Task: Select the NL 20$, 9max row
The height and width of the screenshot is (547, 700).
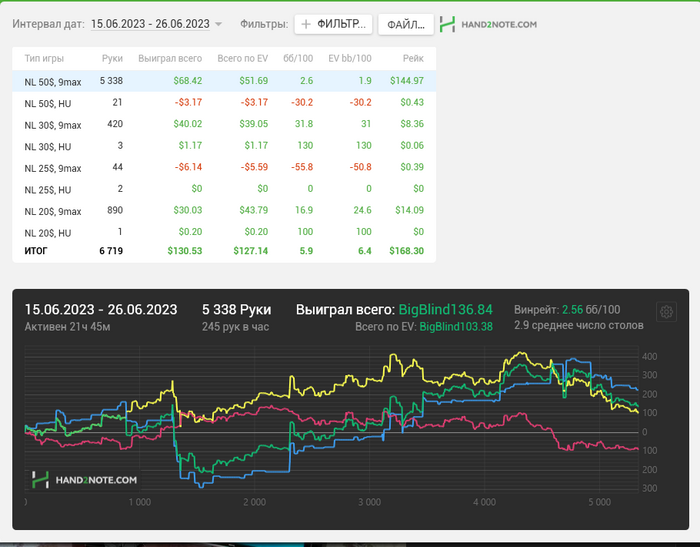Action: [224, 210]
